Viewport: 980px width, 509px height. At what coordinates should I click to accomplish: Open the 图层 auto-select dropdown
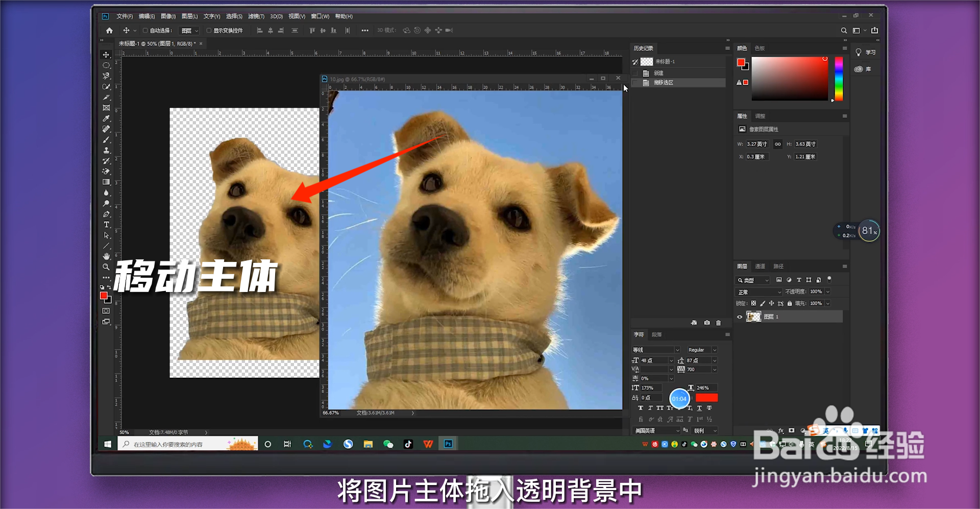(190, 31)
